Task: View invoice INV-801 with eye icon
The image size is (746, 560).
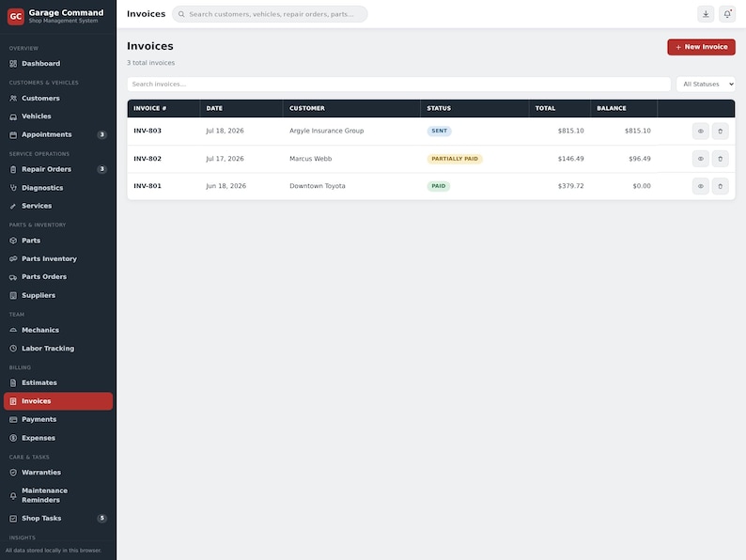Action: 700,186
